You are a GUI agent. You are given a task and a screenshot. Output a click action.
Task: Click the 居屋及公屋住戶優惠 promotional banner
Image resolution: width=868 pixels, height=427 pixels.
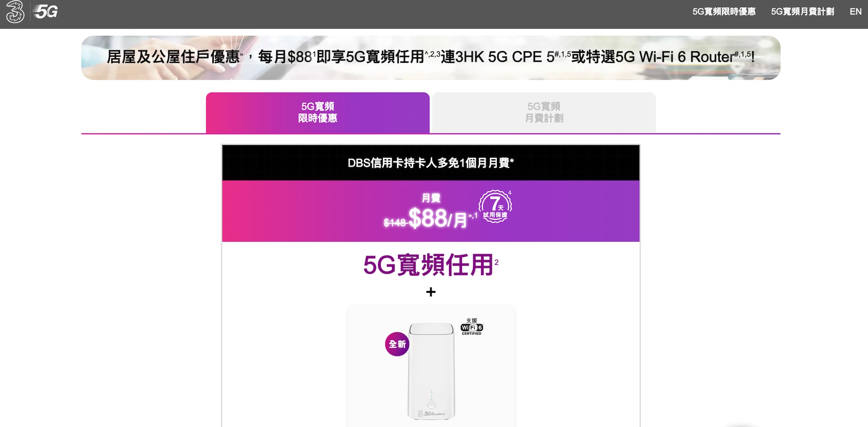(431, 58)
